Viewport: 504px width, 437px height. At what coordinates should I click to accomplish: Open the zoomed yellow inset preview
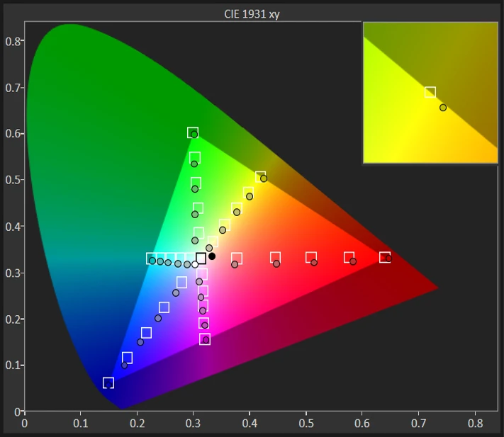(x=430, y=92)
